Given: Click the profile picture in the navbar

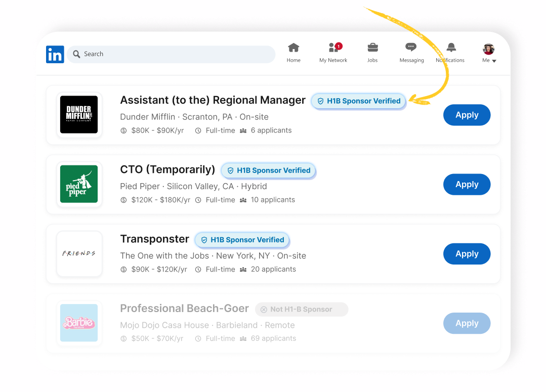Looking at the screenshot, I should tap(488, 49).
